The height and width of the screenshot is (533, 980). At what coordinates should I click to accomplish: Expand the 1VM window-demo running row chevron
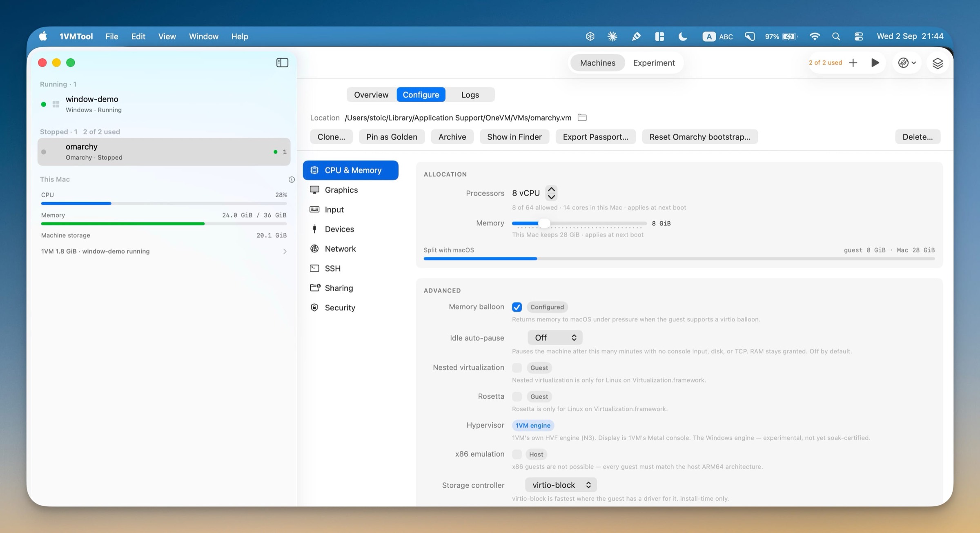[285, 252]
